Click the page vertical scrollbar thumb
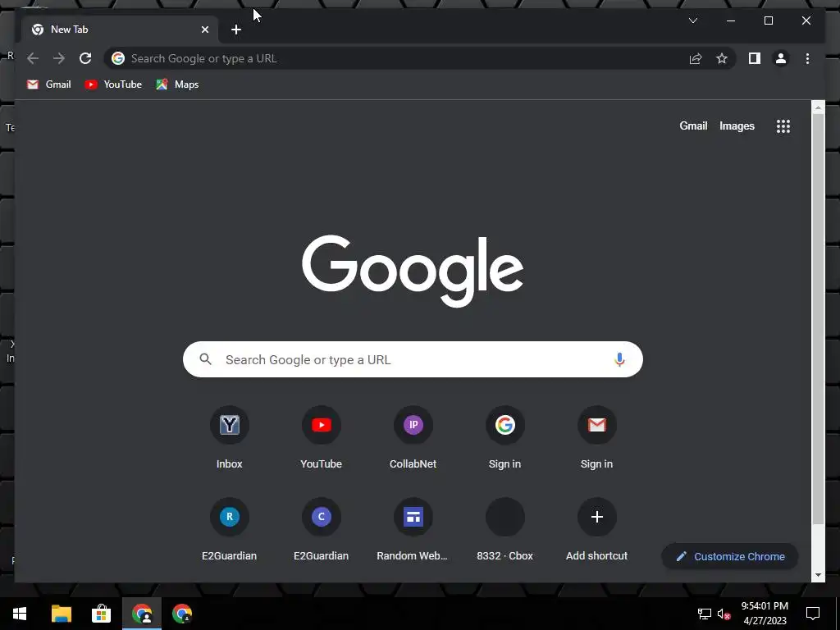840x630 pixels. (x=818, y=319)
